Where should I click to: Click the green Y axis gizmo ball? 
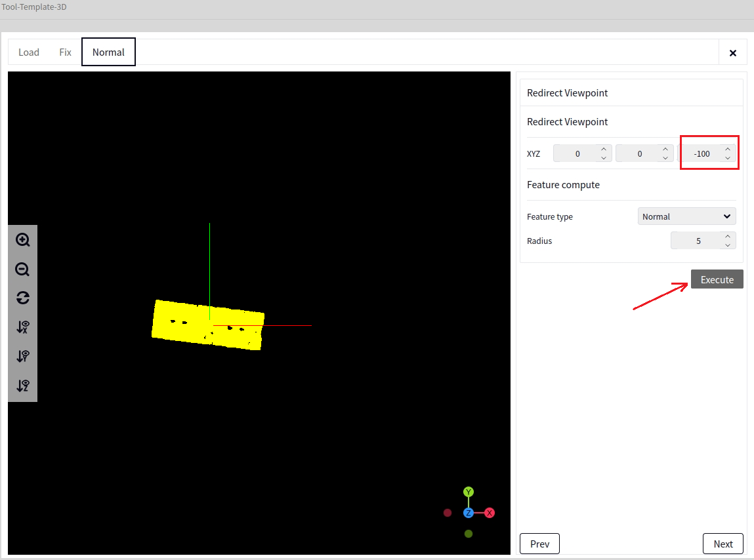[x=469, y=492]
